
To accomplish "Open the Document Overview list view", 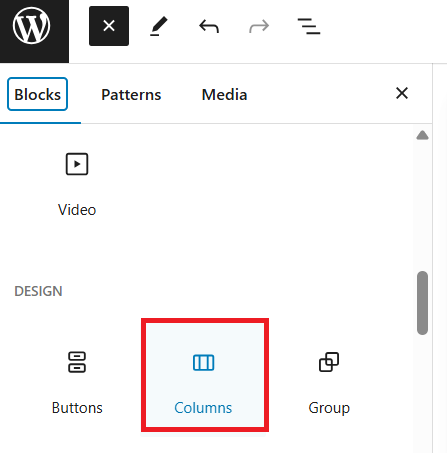I will pos(309,26).
